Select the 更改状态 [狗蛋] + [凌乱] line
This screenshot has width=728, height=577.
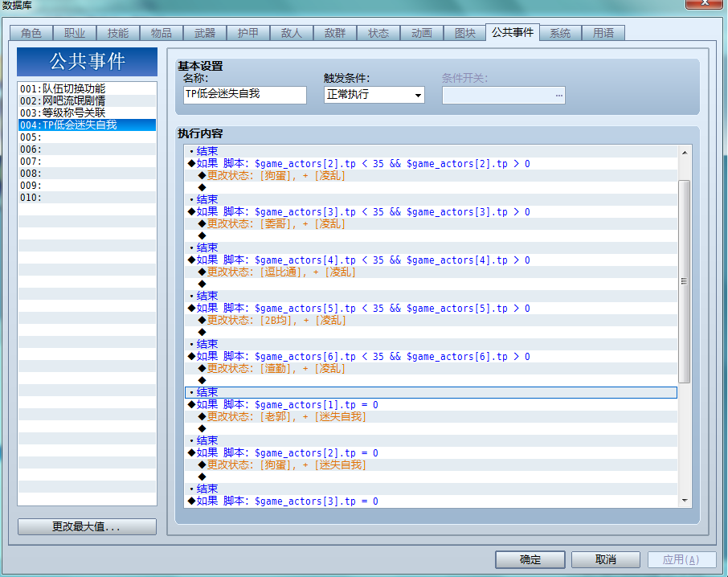431,175
